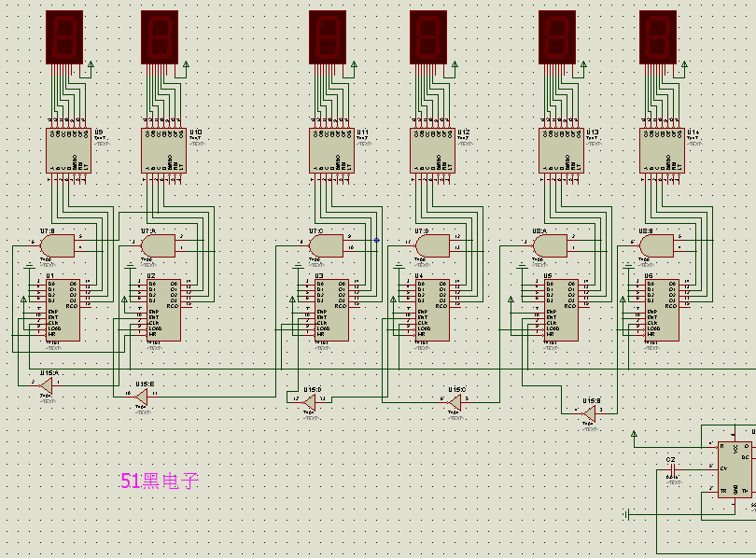Select the U14 decoder chip
Viewport: 756px width, 558px height.
663,149
